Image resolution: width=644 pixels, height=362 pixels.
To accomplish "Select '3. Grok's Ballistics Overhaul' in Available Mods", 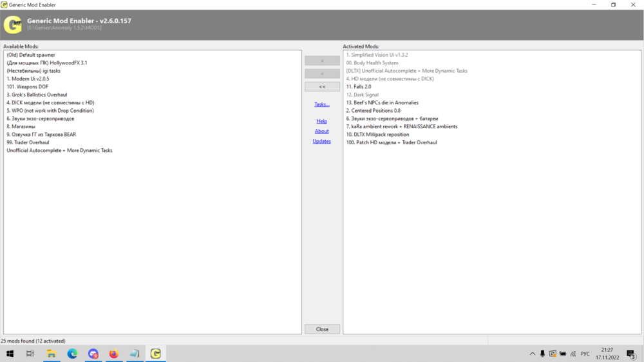I will (x=37, y=95).
